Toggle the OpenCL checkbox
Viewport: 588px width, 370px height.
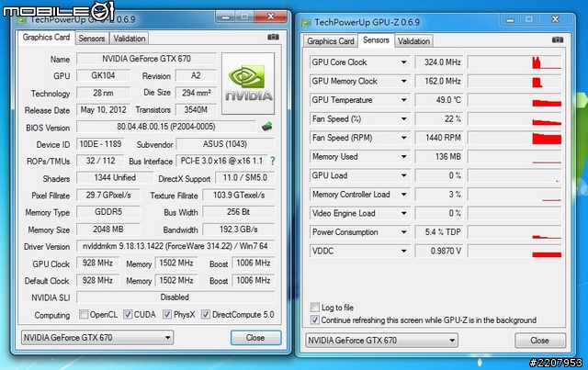point(84,314)
